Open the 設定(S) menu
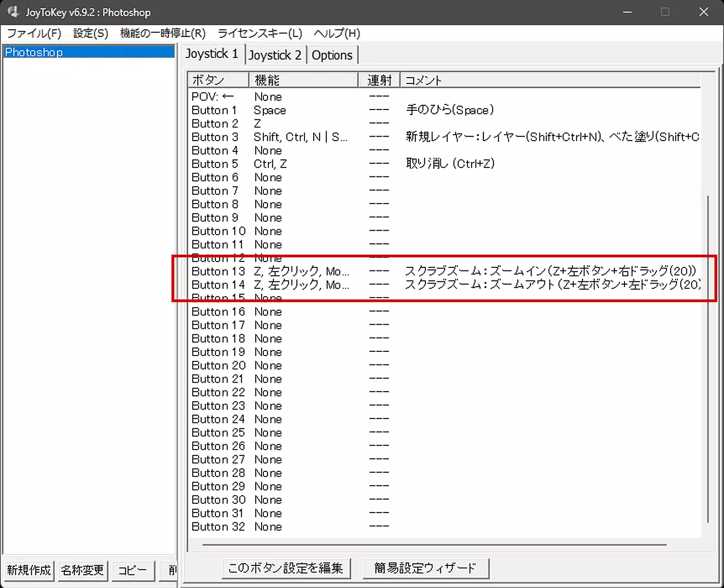This screenshot has width=724, height=588. coord(90,33)
